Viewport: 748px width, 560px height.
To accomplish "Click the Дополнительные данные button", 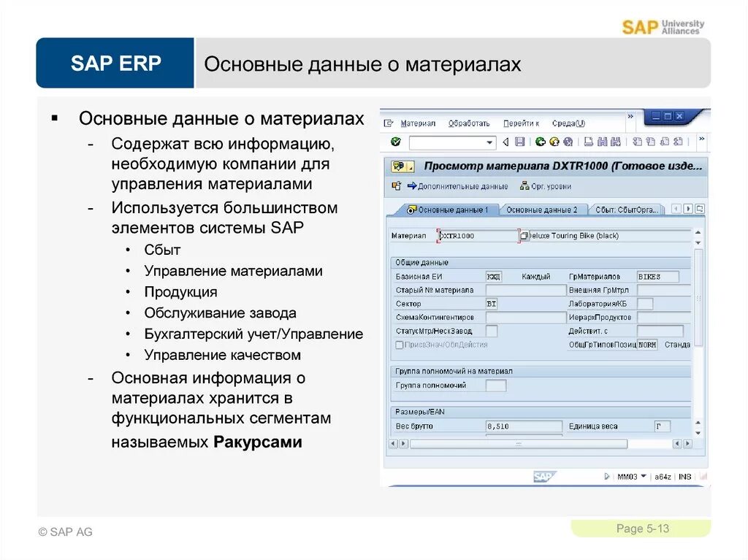I will (x=457, y=186).
